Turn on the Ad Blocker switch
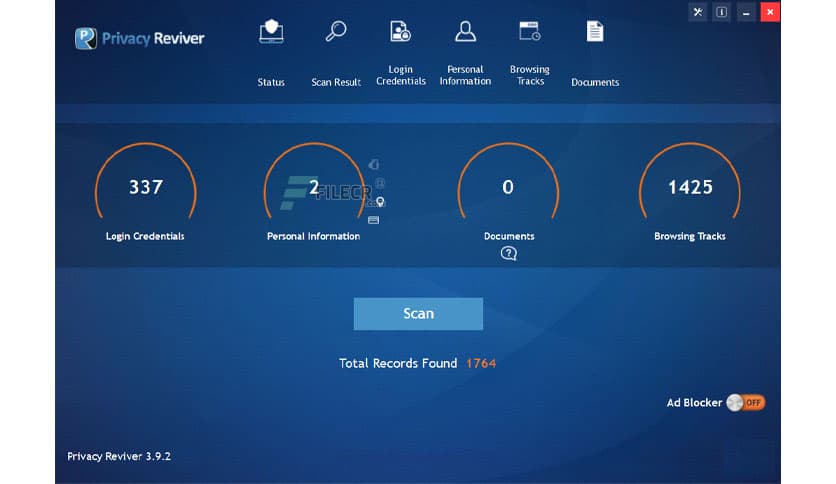Screen dimensions: 836x484 (x=746, y=402)
